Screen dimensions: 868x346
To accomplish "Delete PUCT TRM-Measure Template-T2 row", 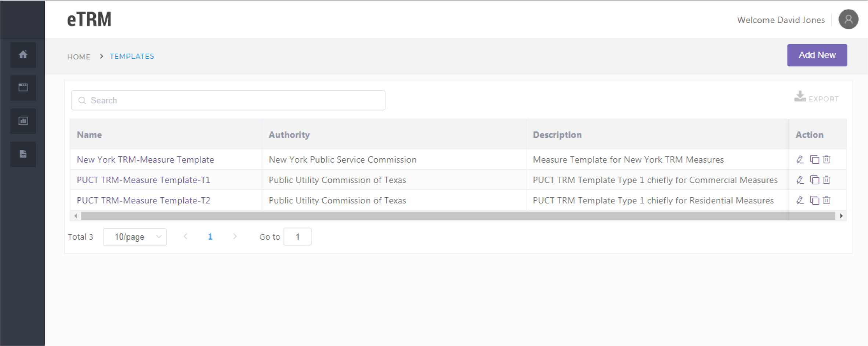I will point(827,200).
